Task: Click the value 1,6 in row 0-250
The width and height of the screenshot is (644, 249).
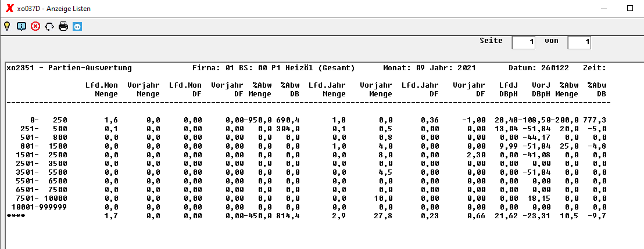Action: pos(111,120)
